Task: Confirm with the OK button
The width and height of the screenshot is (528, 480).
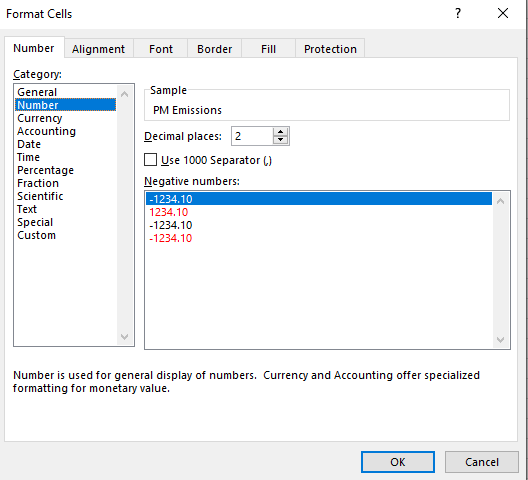Action: [398, 462]
